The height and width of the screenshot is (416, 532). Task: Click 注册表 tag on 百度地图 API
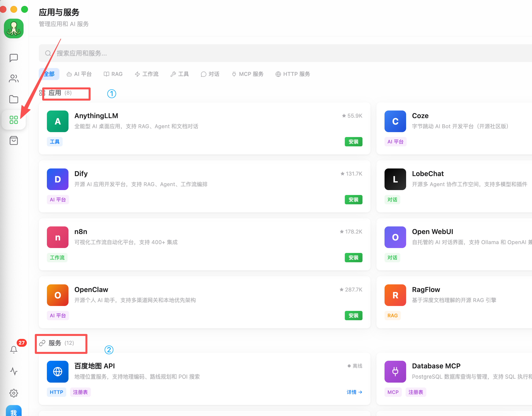coord(80,392)
